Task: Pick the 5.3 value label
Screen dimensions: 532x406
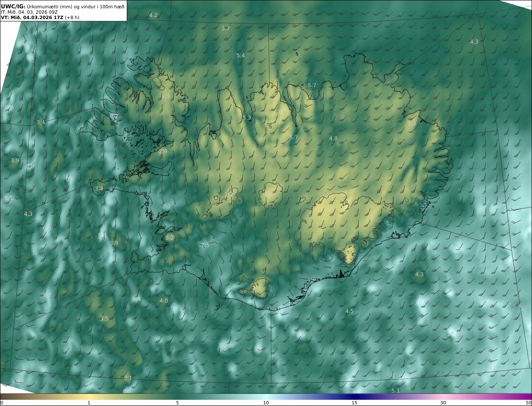Action: click(x=247, y=117)
